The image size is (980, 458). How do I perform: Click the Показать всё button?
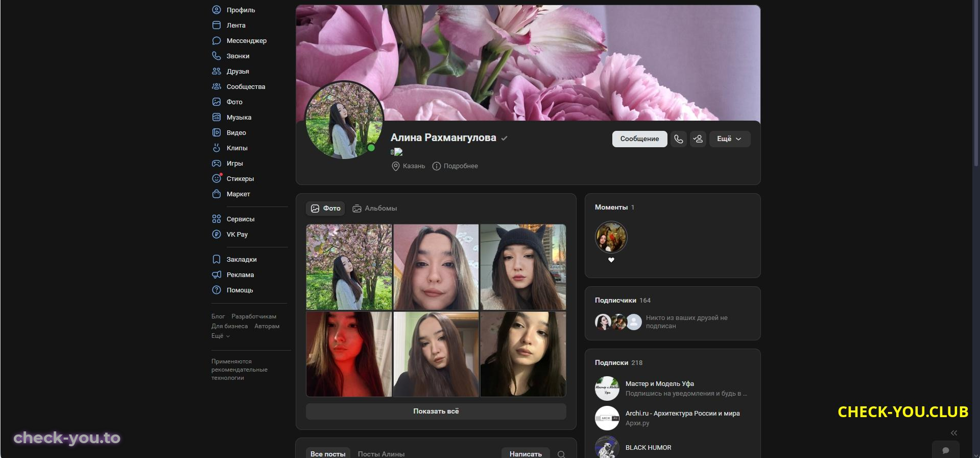[x=436, y=411]
